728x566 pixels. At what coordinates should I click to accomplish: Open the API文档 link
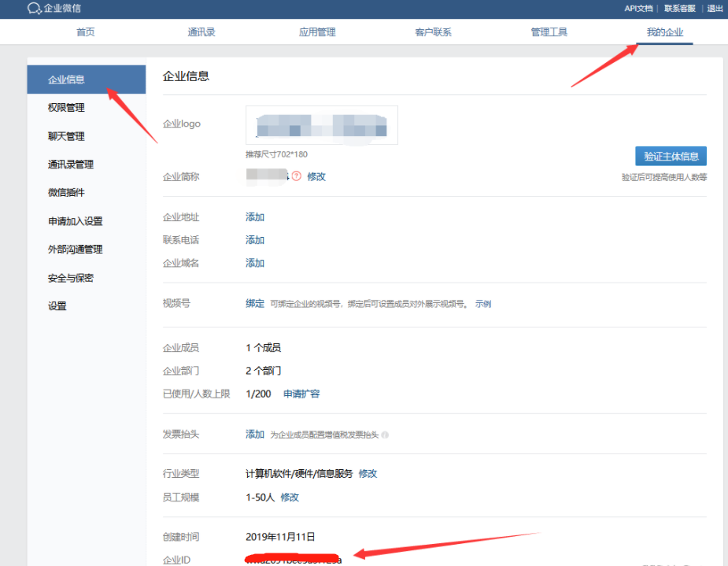638,9
